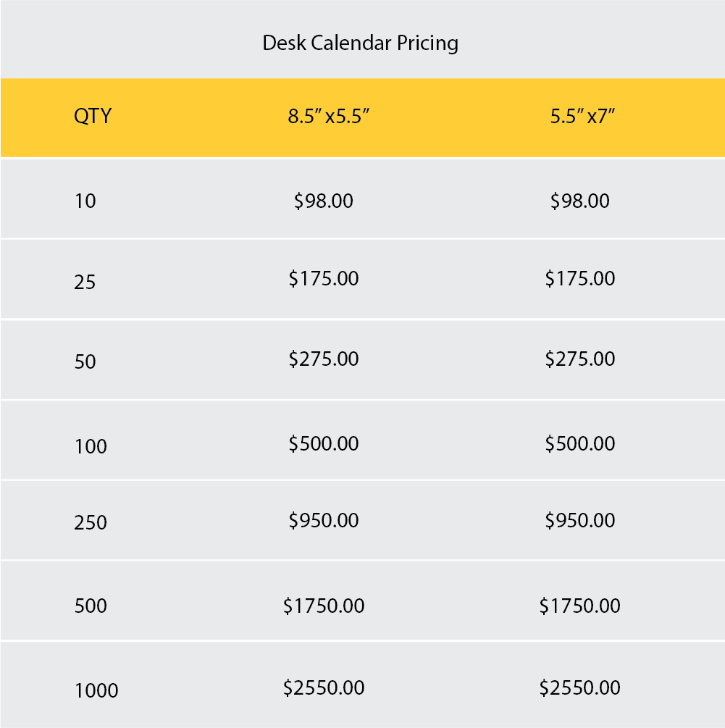
Task: Select the quantity 500 row label
Action: (91, 606)
